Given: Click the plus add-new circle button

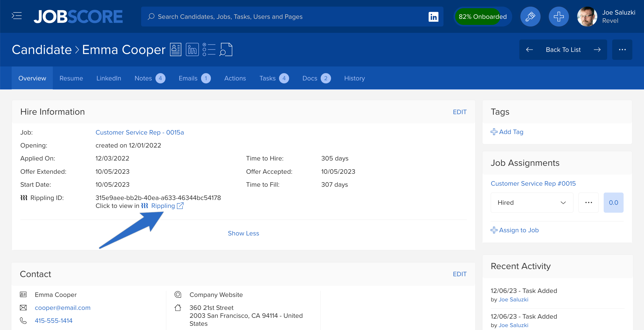Looking at the screenshot, I should [x=559, y=17].
